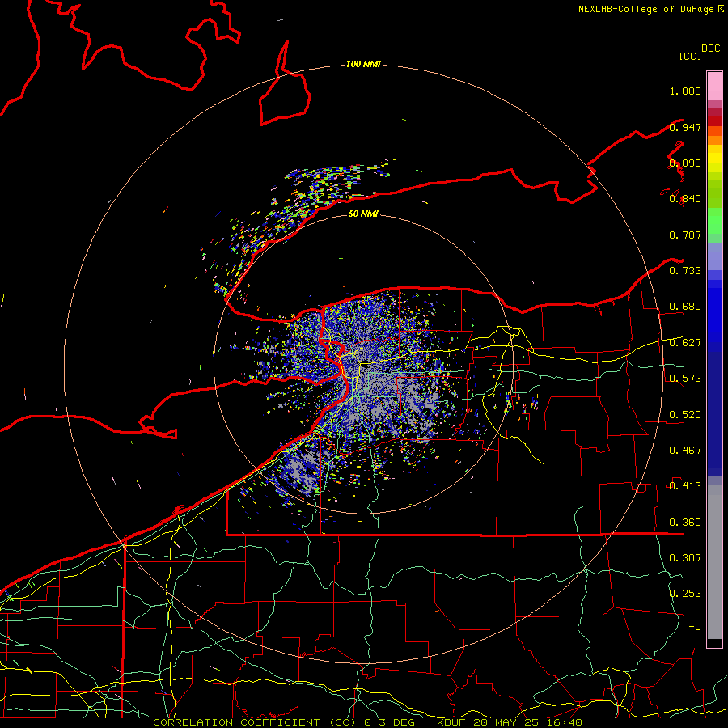Click the bright green band in the scale
This screenshot has height=728, width=728.
tap(714, 221)
